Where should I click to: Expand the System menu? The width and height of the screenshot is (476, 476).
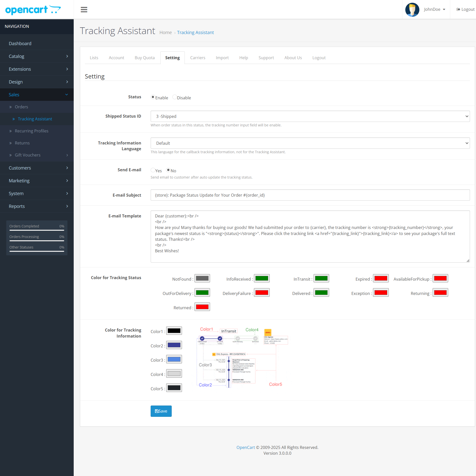37,193
